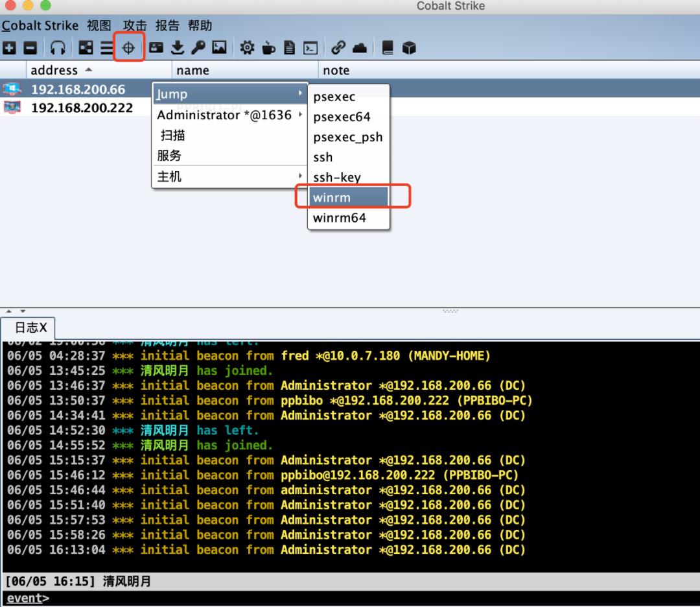
Task: Open the listeners headphones icon
Action: point(58,47)
